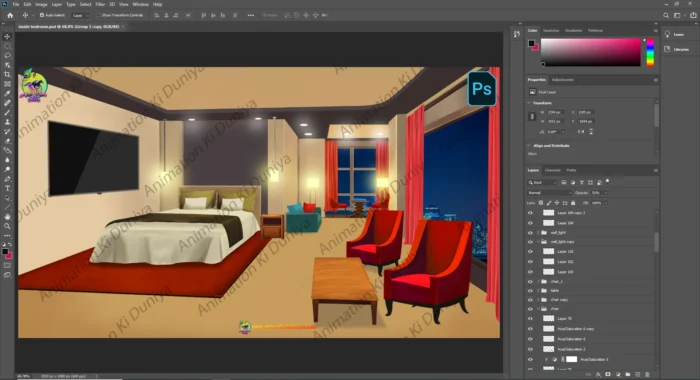This screenshot has width=700, height=380.
Task: Open the Learn panel button
Action: (x=675, y=34)
